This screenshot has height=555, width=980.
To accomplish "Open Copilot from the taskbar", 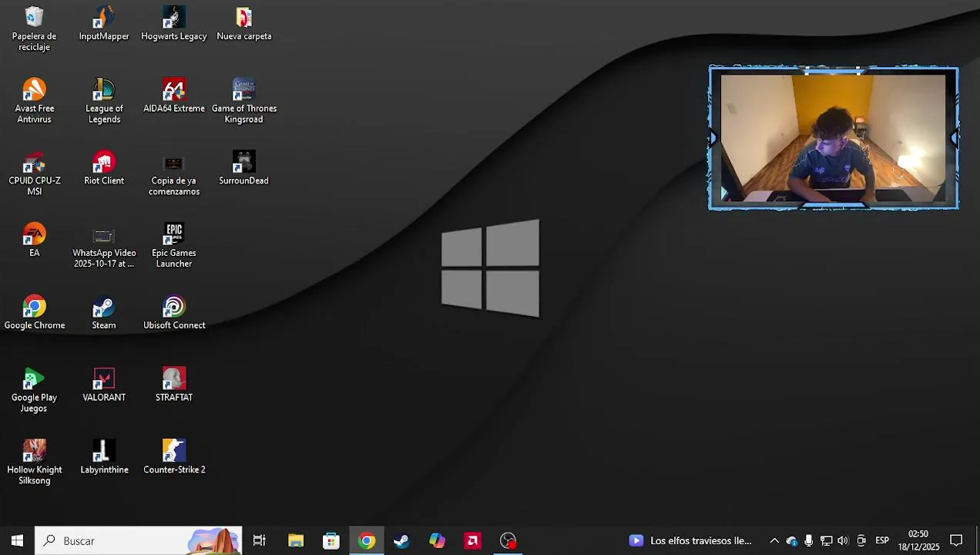I will coord(437,540).
